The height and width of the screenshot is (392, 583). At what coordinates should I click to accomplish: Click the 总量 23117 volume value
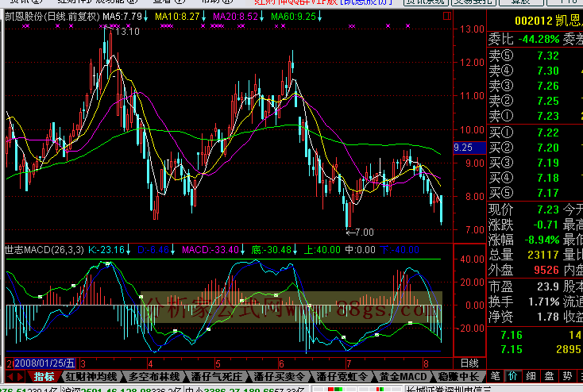543,255
